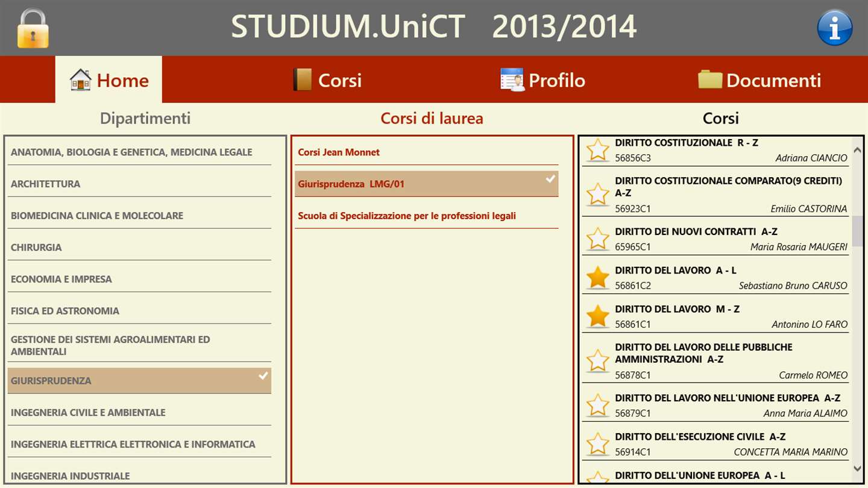
Task: Open the Documenti tab
Action: point(759,80)
